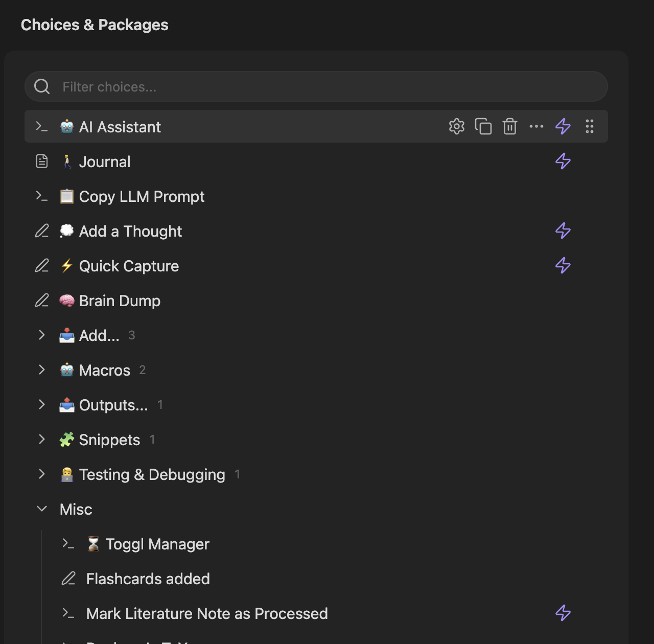Viewport: 654px width, 644px height.
Task: Toggle the lightning command for AI Assistant
Action: tap(563, 126)
